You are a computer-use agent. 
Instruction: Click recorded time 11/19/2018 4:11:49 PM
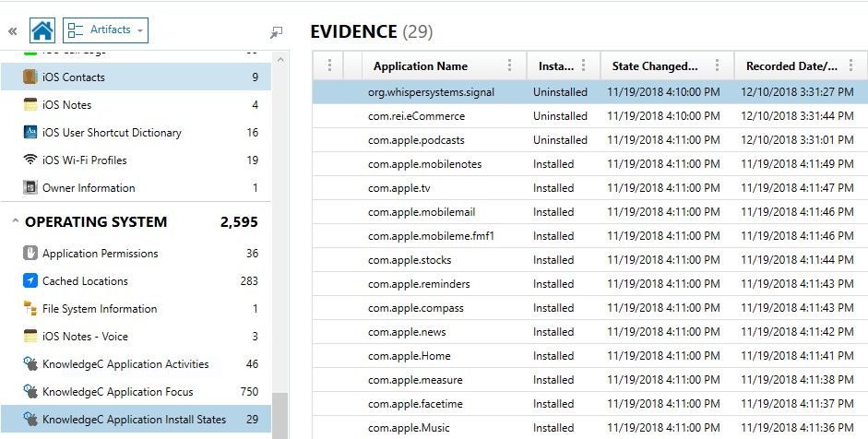click(797, 164)
